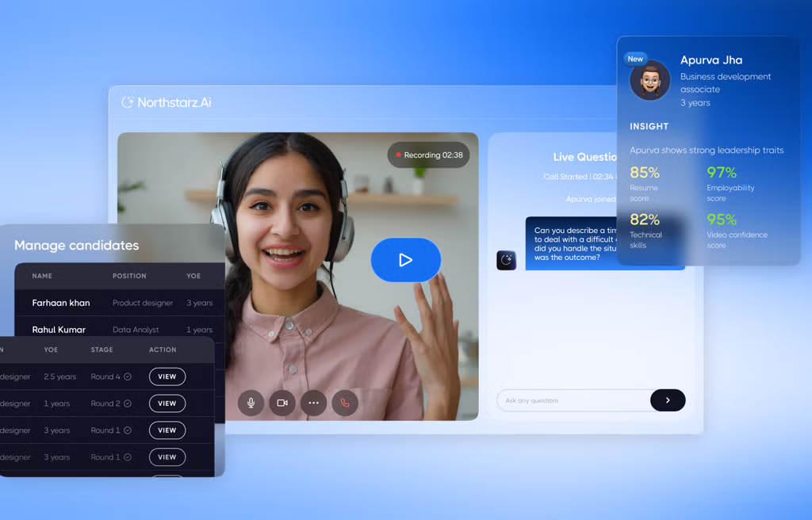Mute the microphone in the video call

(x=251, y=403)
